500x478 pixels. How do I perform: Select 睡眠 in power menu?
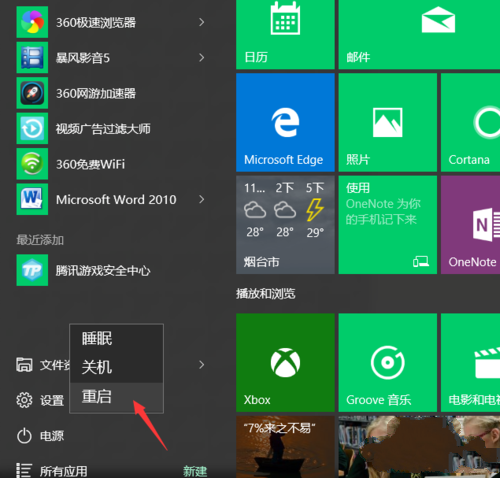(116, 339)
